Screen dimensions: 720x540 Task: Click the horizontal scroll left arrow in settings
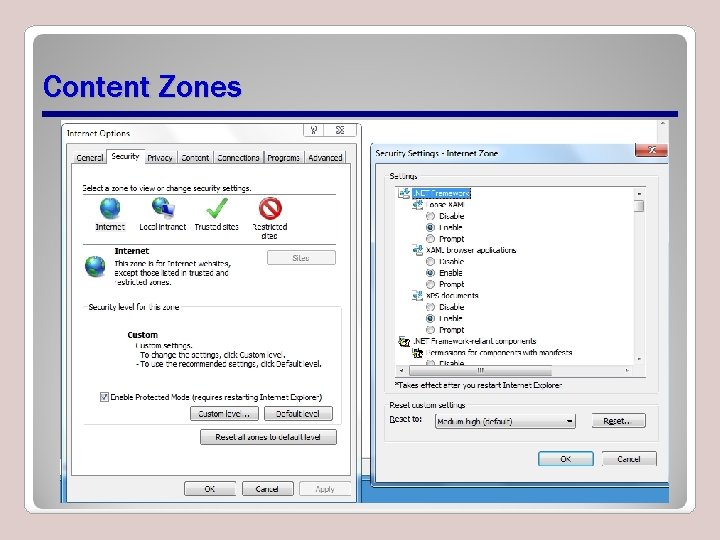pos(401,370)
